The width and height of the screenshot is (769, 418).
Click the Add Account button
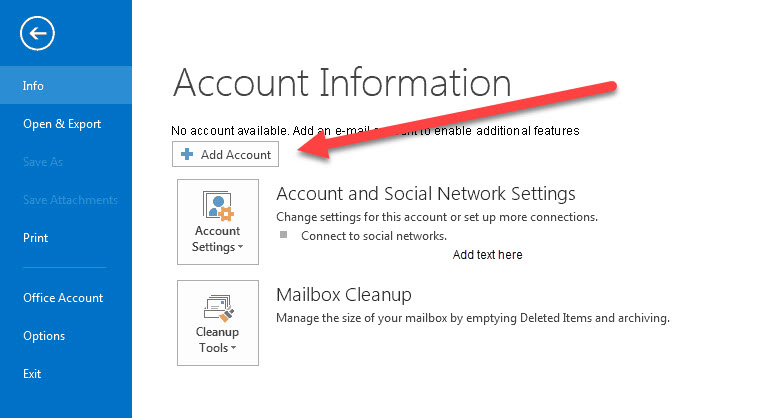click(x=225, y=154)
